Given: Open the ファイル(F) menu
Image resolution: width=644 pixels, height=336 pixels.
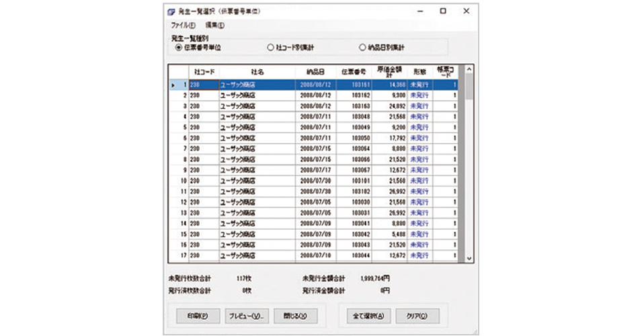Looking at the screenshot, I should 183,26.
